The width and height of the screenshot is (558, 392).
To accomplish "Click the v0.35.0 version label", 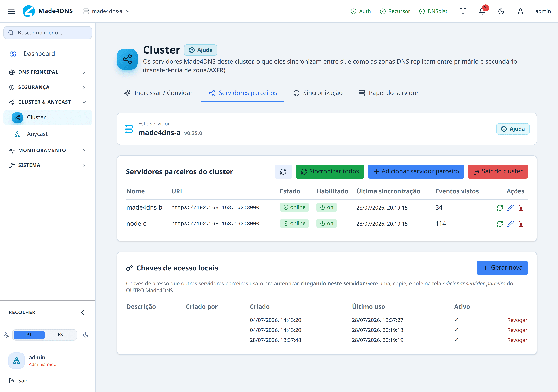I will [x=193, y=133].
